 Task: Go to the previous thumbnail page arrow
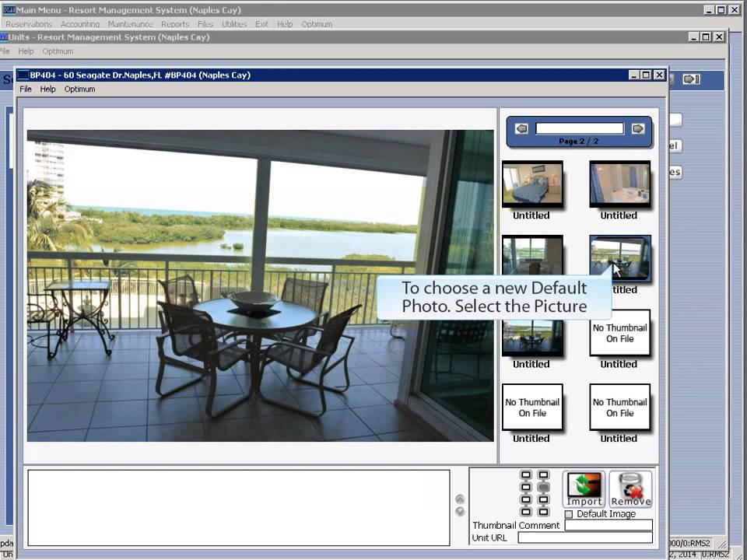click(x=521, y=128)
